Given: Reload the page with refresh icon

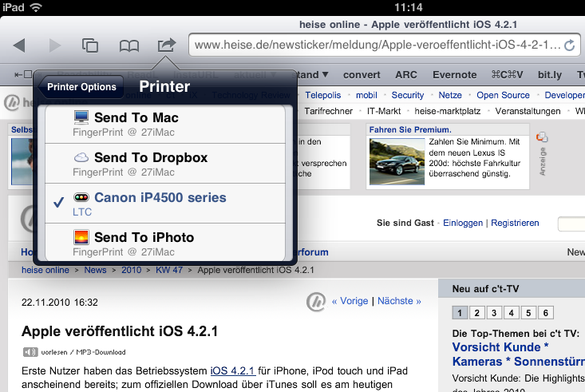Looking at the screenshot, I should (x=569, y=46).
